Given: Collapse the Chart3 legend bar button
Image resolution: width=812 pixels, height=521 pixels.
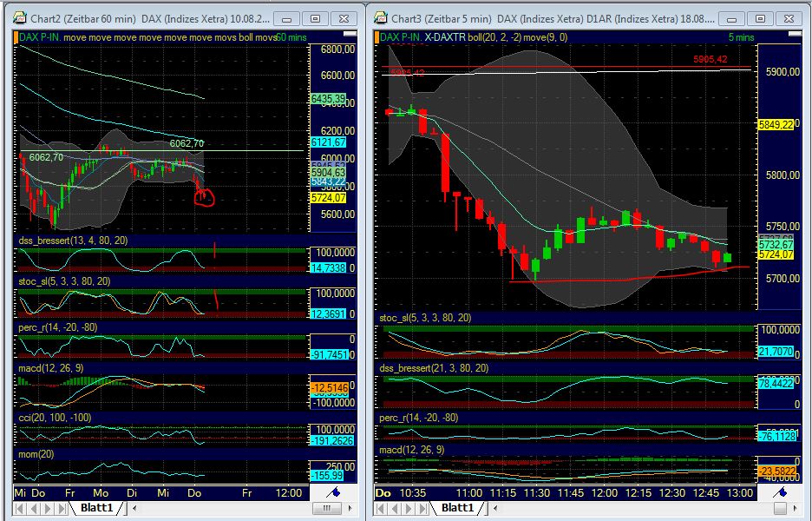Looking at the screenshot, I should point(795,34).
